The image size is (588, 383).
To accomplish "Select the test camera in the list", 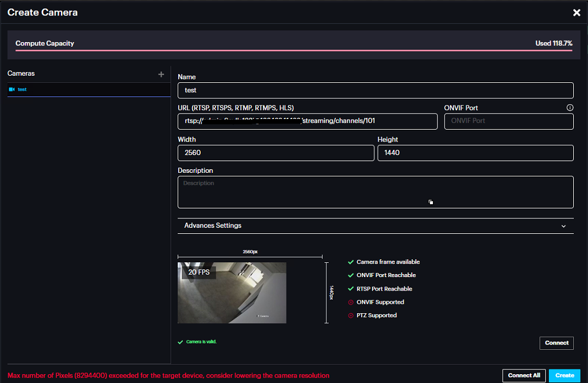I will 23,89.
